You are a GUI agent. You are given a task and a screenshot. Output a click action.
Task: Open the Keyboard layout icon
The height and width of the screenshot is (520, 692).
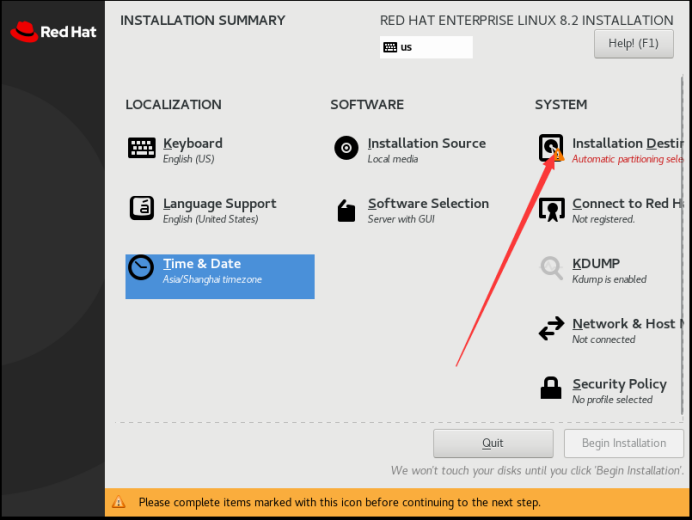142,147
